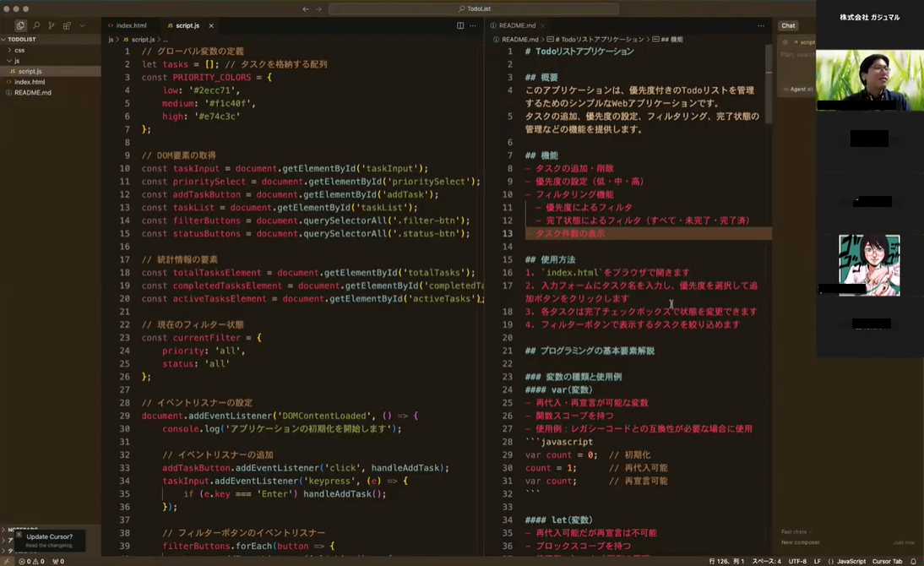Switch to the Chat panel tab
This screenshot has width=924, height=566.
(x=789, y=25)
